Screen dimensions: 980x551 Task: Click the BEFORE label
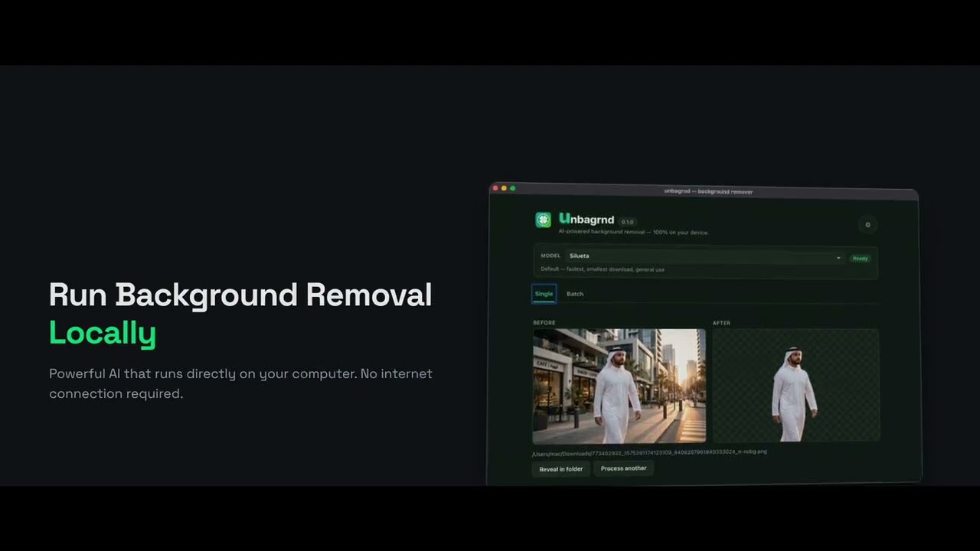(x=544, y=323)
